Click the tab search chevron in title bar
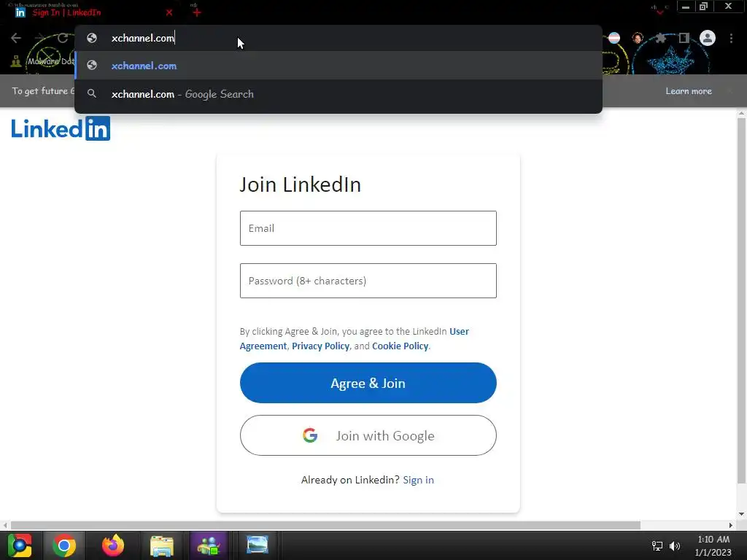 (x=659, y=12)
